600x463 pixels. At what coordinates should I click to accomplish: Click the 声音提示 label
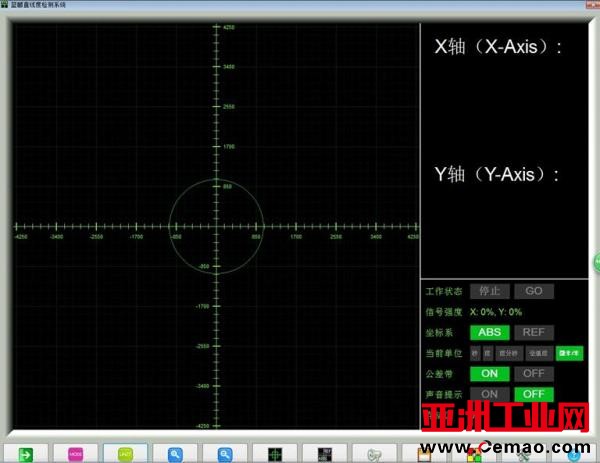(444, 395)
